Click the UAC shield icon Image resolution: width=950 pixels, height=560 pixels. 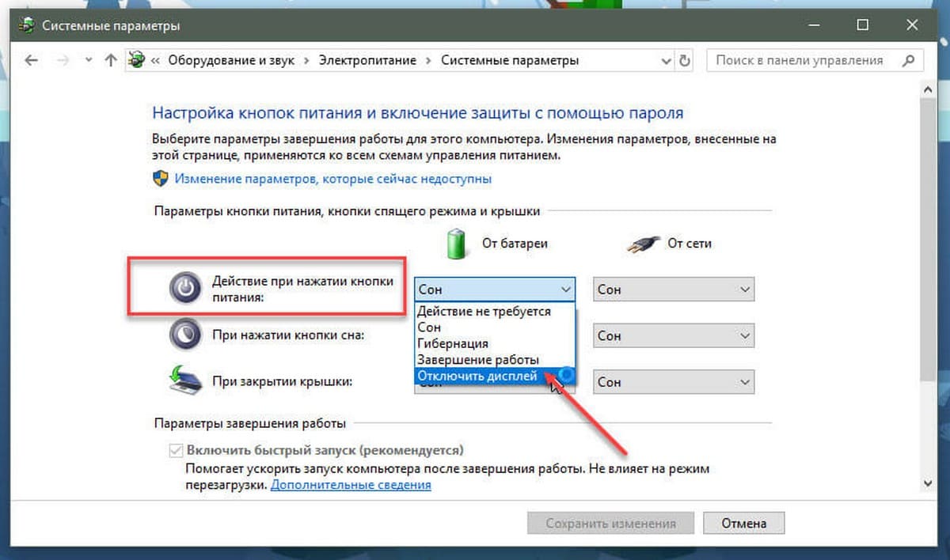tap(161, 179)
